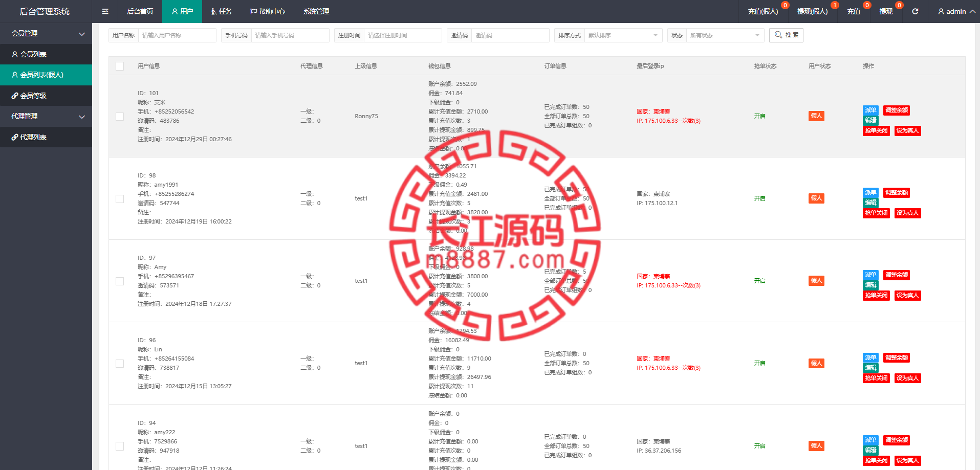This screenshot has height=470, width=980.
Task: Open 充值(假人) notifications
Action: click(763, 11)
